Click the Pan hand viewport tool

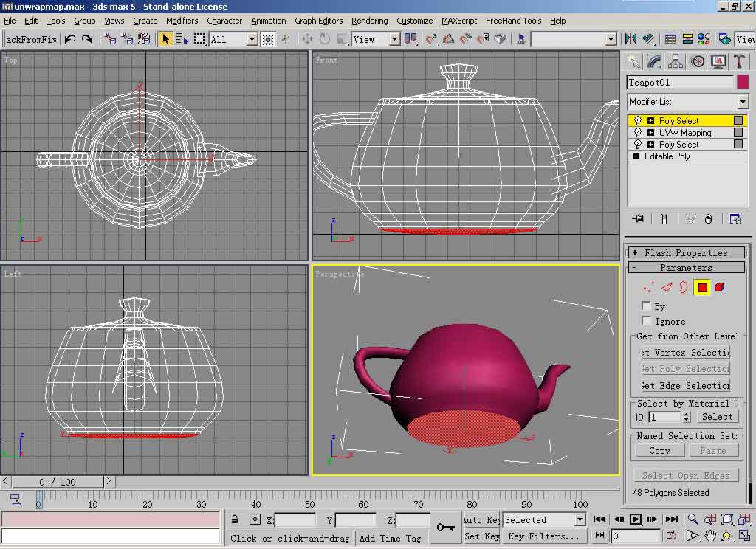[710, 535]
